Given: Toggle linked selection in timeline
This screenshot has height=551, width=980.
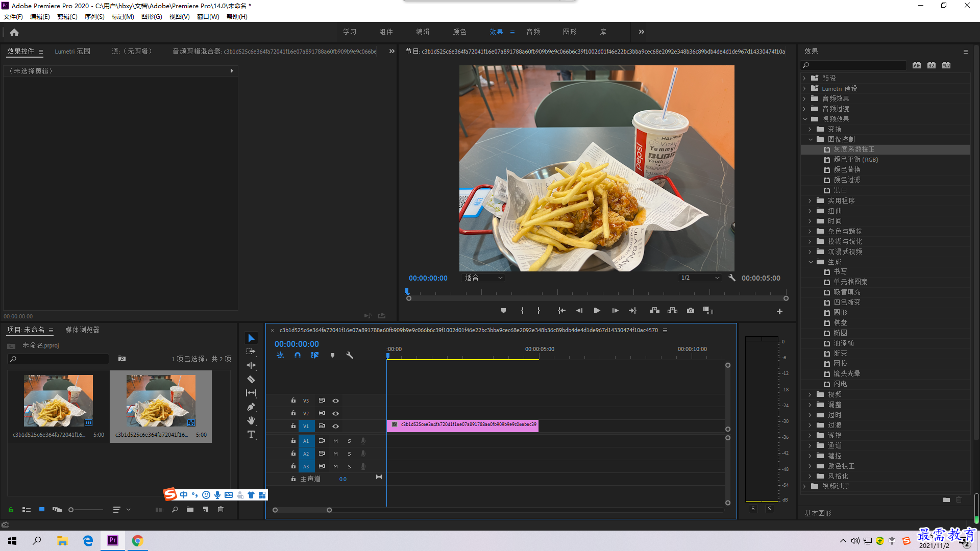Looking at the screenshot, I should 315,355.
